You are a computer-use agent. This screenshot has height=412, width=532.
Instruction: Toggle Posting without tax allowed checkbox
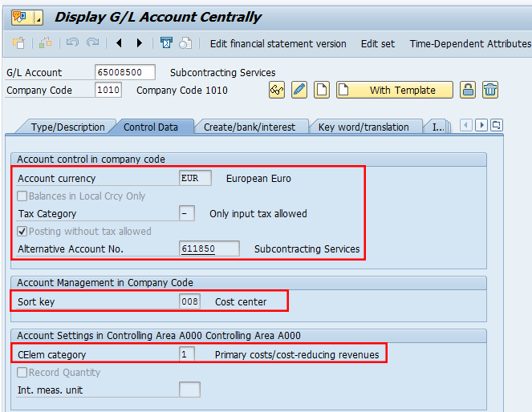point(23,232)
